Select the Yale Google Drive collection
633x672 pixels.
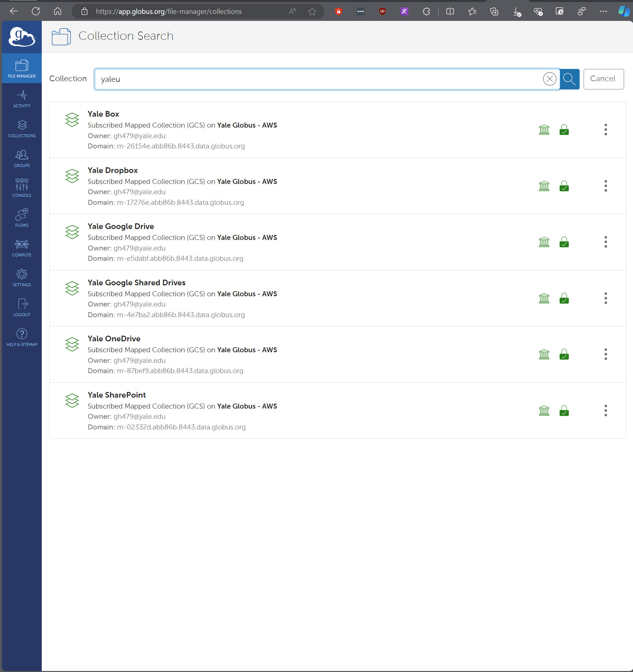121,226
